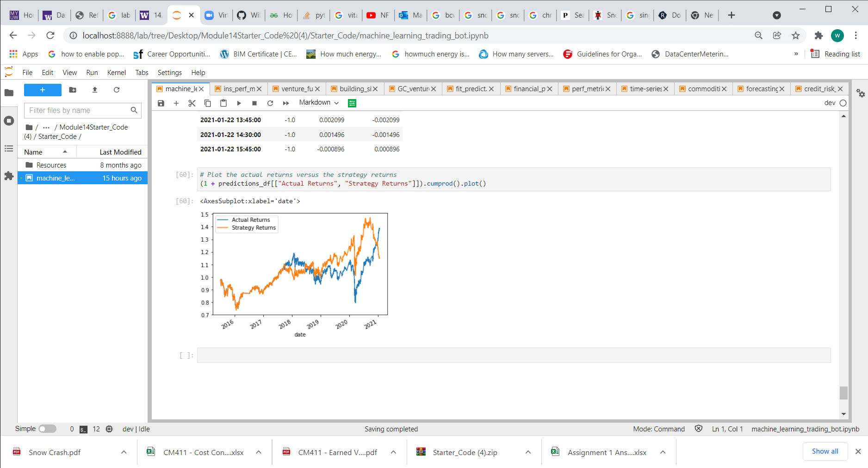
Task: Open the Kernel menu
Action: tap(116, 73)
